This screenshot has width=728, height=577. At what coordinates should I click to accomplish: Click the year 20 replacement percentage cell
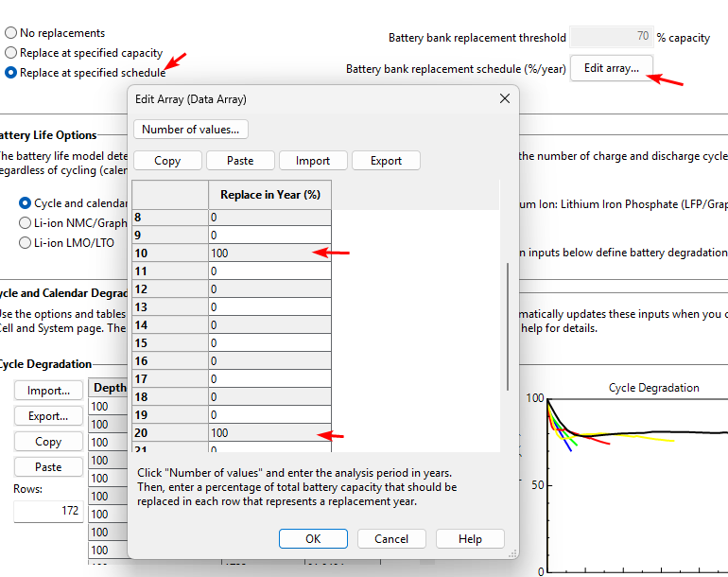point(269,432)
